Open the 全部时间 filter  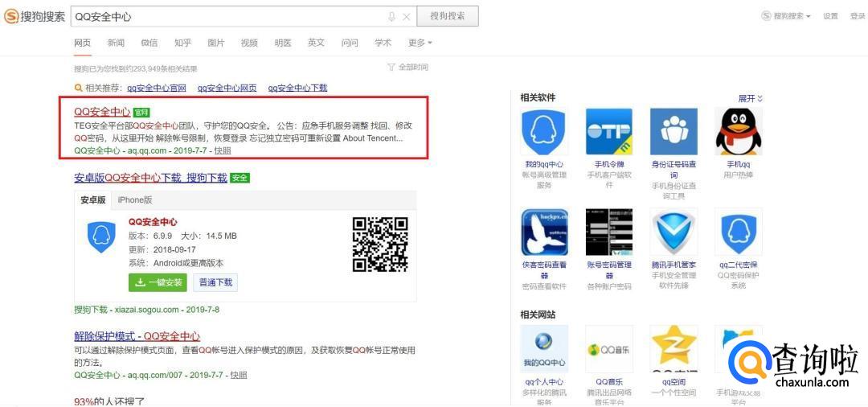pyautogui.click(x=407, y=67)
